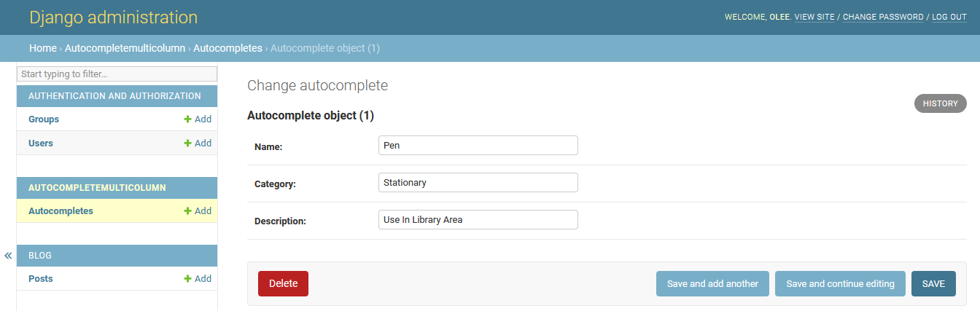This screenshot has height=311, width=980.
Task: Focus the Name input field
Action: (478, 146)
